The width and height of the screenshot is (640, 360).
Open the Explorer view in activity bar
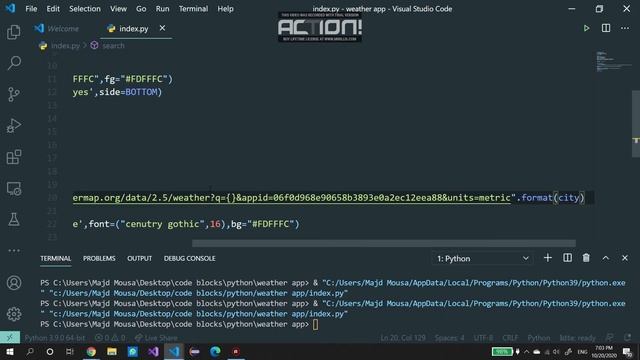pyautogui.click(x=13, y=32)
